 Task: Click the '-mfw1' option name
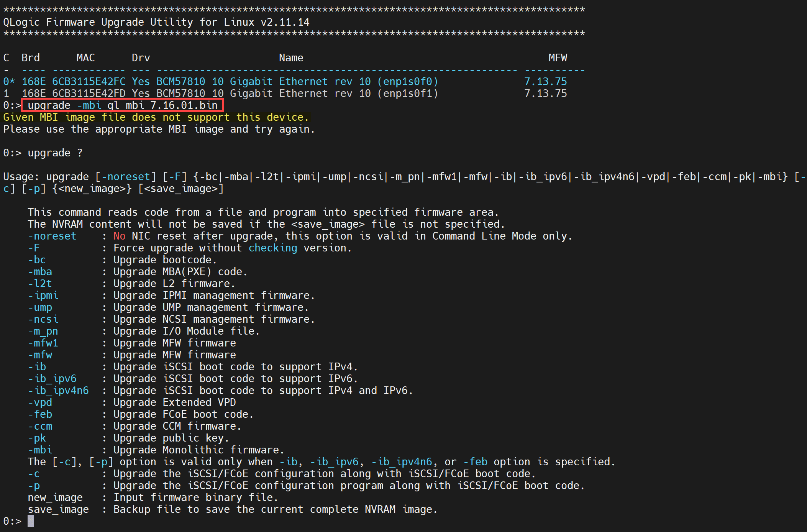pos(43,343)
